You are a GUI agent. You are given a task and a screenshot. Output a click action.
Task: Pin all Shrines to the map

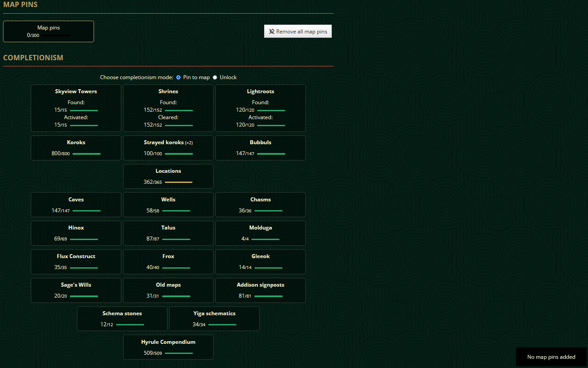pyautogui.click(x=168, y=108)
